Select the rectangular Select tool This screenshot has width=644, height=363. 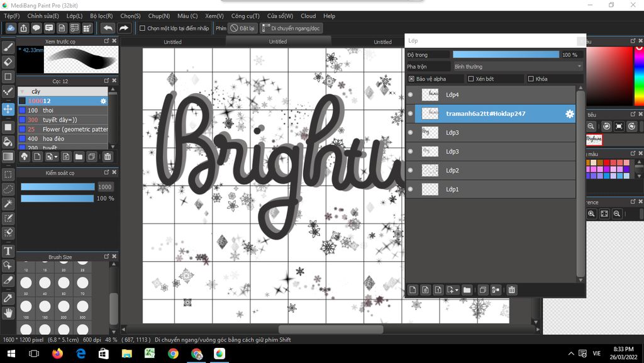[8, 174]
